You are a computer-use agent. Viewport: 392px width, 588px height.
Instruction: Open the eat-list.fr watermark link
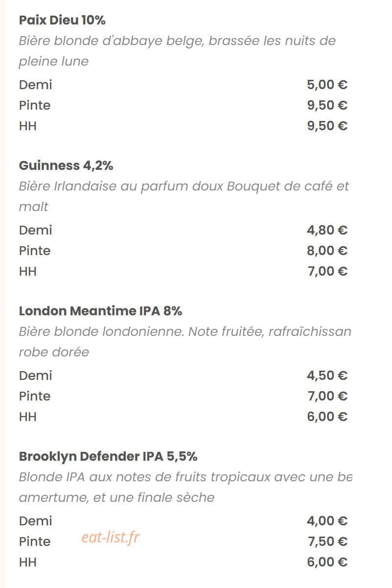point(111,538)
